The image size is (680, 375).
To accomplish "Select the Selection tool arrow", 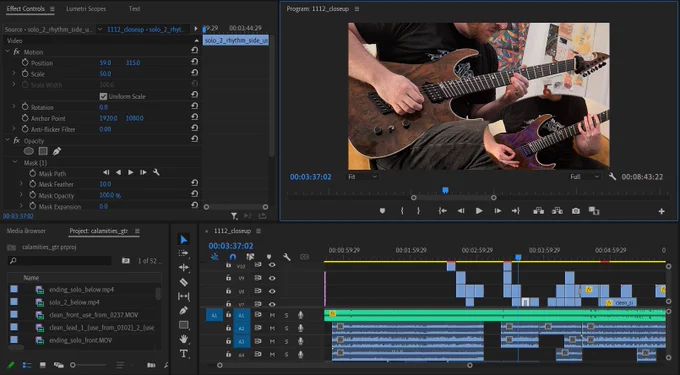I will 183,239.
